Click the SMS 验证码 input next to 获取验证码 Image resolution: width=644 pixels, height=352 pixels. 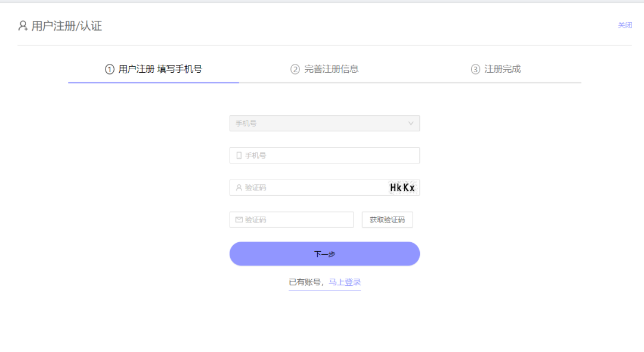coord(291,220)
